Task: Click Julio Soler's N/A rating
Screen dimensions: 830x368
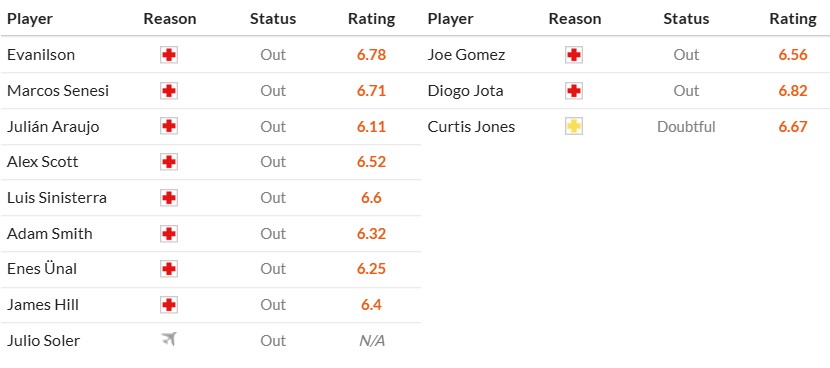Action: (372, 340)
